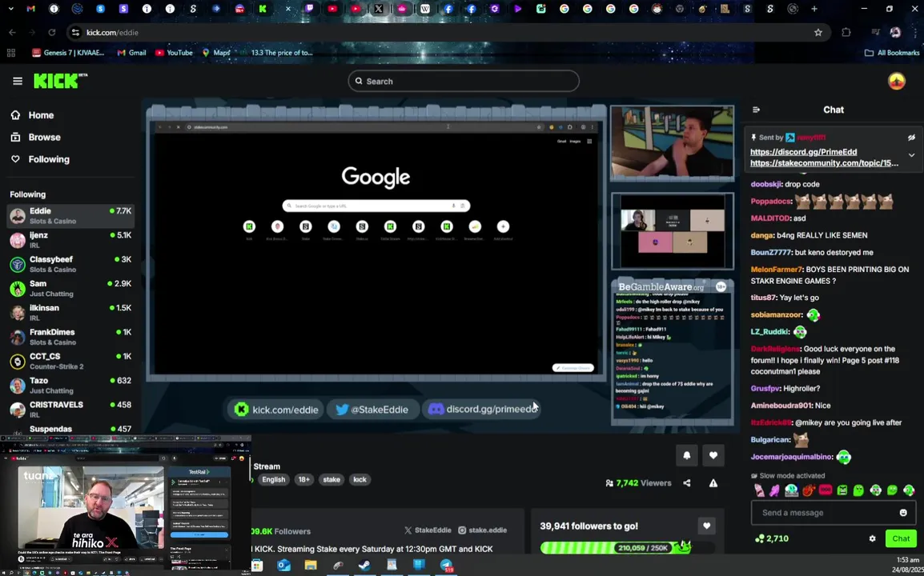Open the stakecommunity.com topic pinned link
This screenshot has height=576, width=924.
[x=824, y=163]
